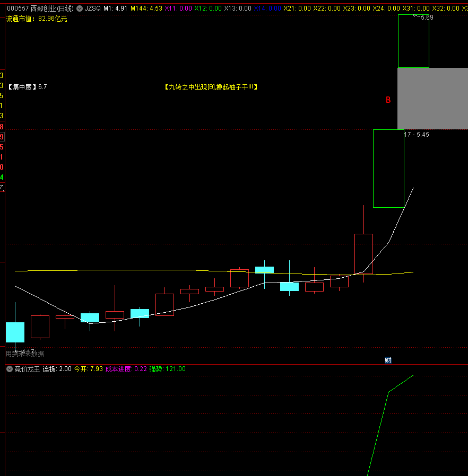This screenshot has height=476, width=468.
Task: Click the red B buy signal marker
Action: coord(388,100)
